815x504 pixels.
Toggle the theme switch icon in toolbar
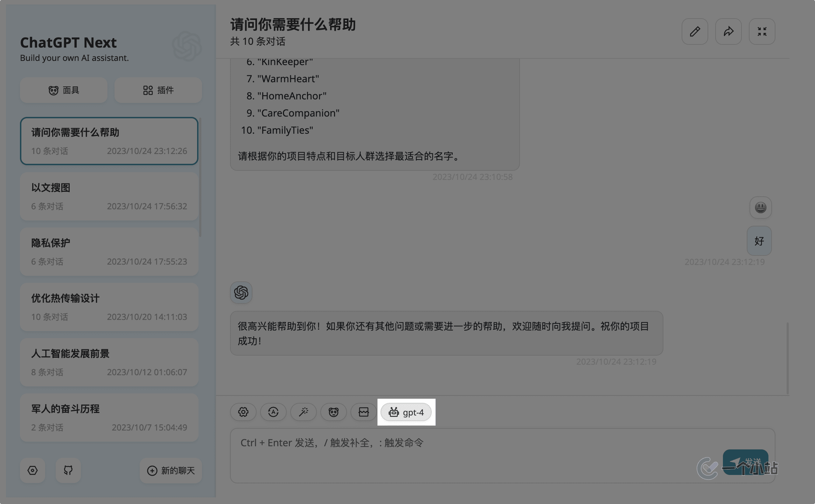point(273,412)
